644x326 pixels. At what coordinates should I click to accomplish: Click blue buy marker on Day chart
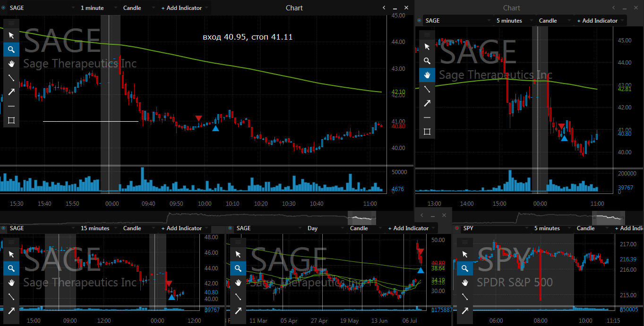tap(421, 270)
